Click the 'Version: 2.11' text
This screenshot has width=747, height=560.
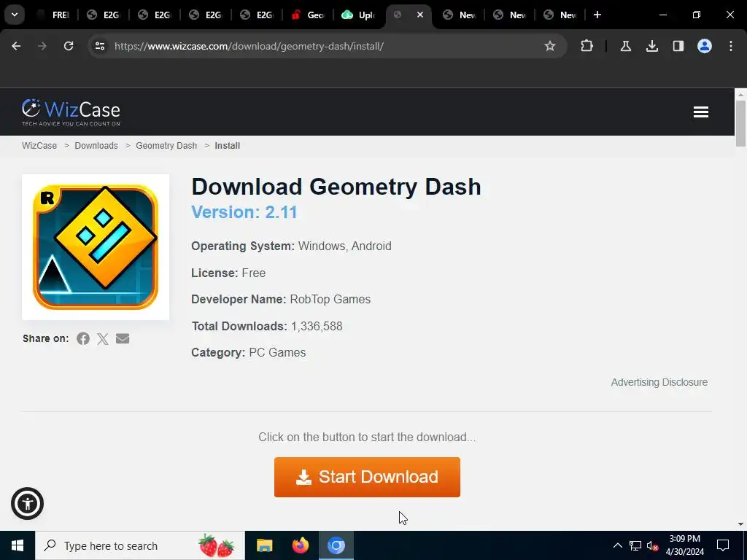tap(244, 212)
